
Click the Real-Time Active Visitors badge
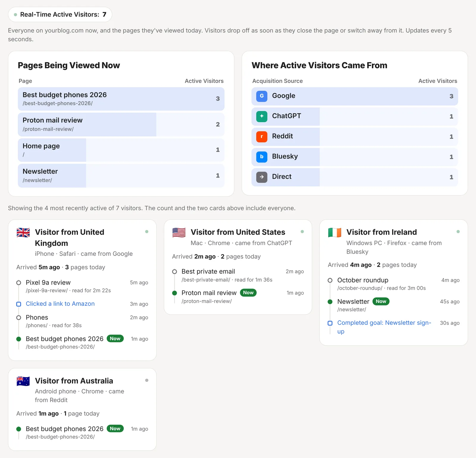[60, 15]
